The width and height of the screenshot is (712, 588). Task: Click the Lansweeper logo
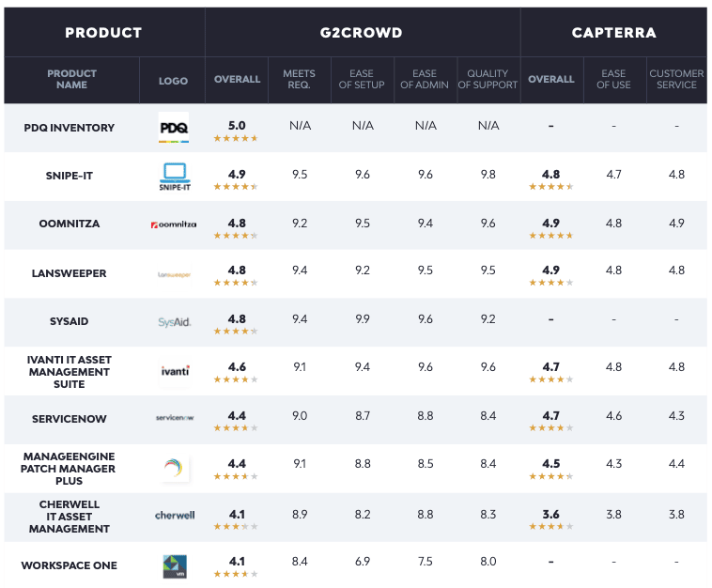pyautogui.click(x=174, y=274)
